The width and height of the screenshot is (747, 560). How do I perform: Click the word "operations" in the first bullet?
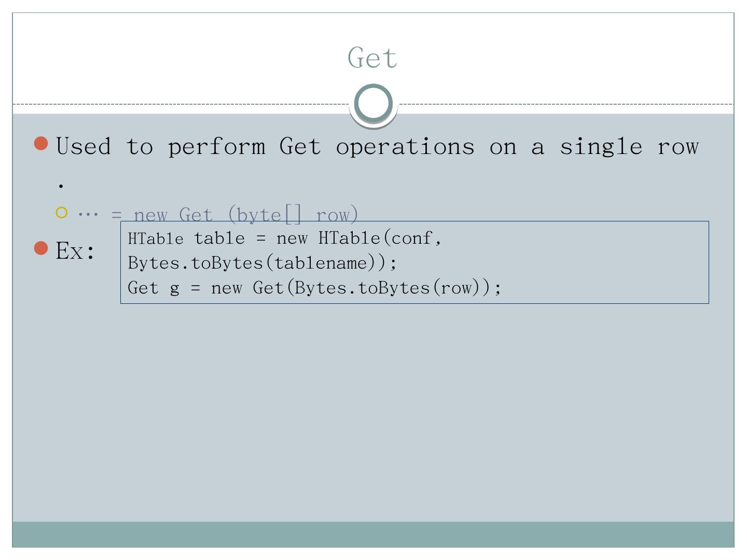pyautogui.click(x=405, y=147)
